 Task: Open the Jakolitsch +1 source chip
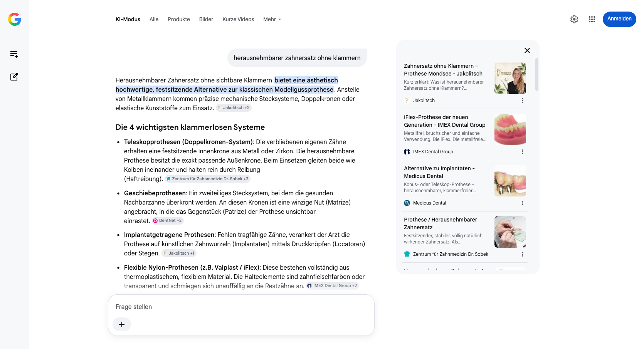(x=179, y=253)
